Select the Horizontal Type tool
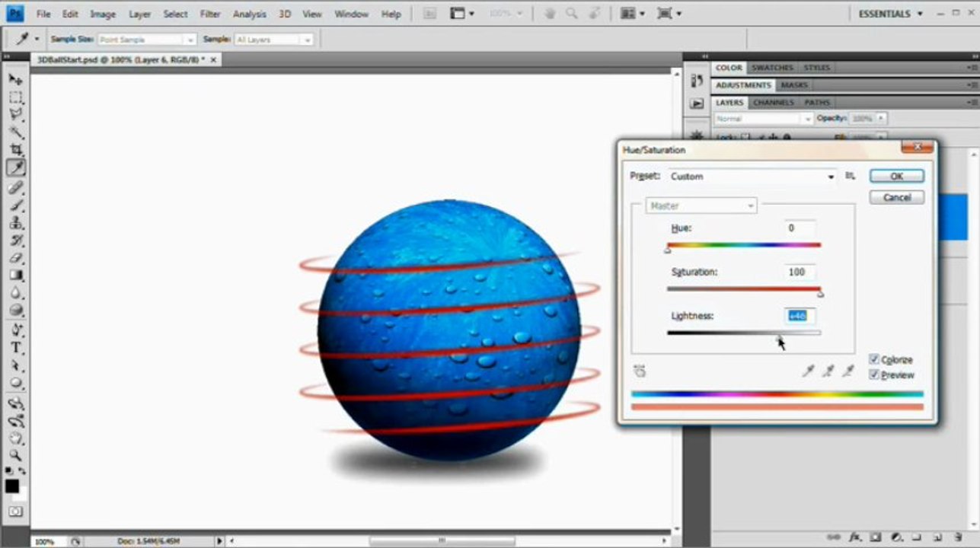The height and width of the screenshot is (548, 980). tap(15, 348)
